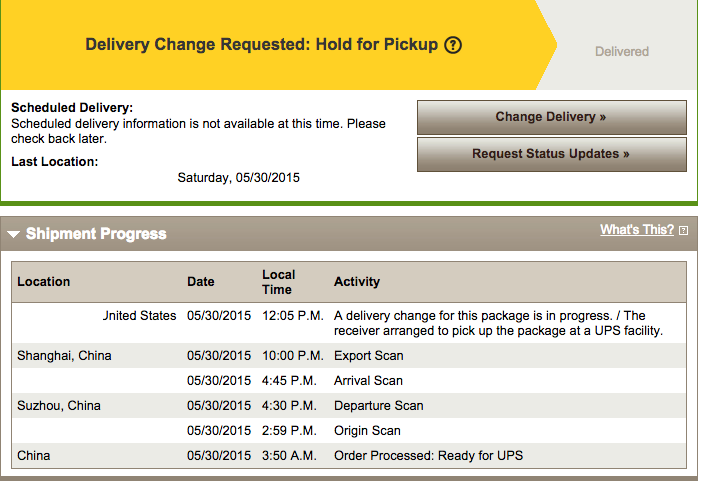The image size is (702, 481).
Task: Click the Suzhou, China location cell
Action: pos(59,406)
